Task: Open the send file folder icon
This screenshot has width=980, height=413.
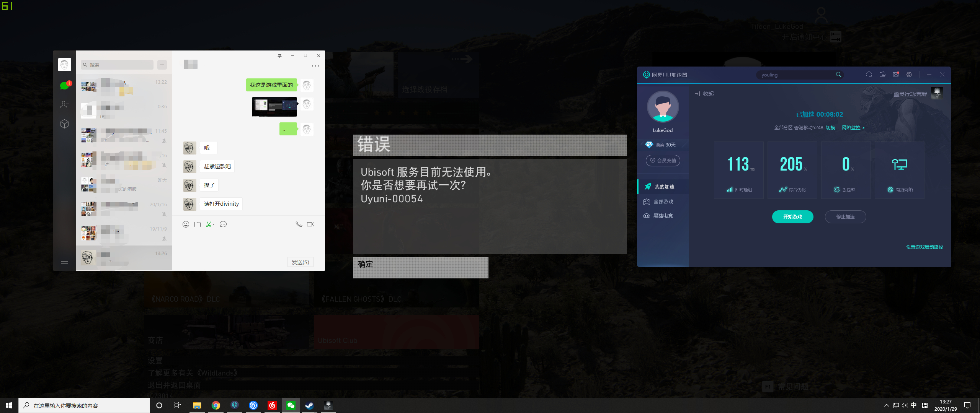Action: 197,224
